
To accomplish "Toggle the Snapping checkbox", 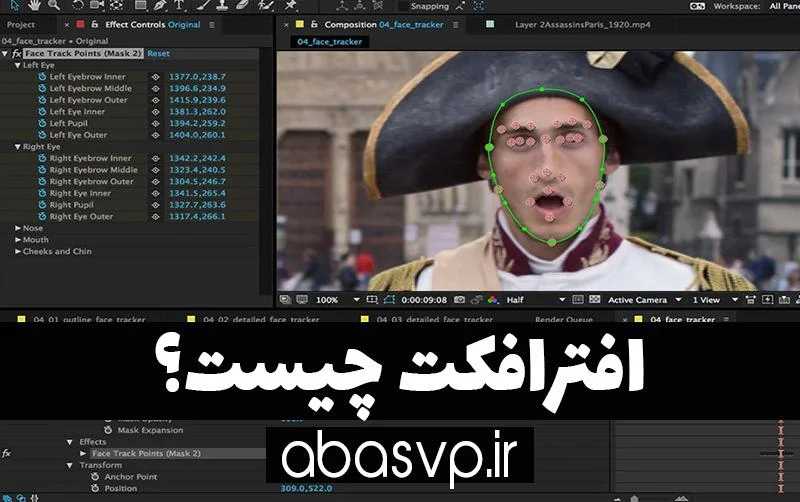I will [403, 6].
